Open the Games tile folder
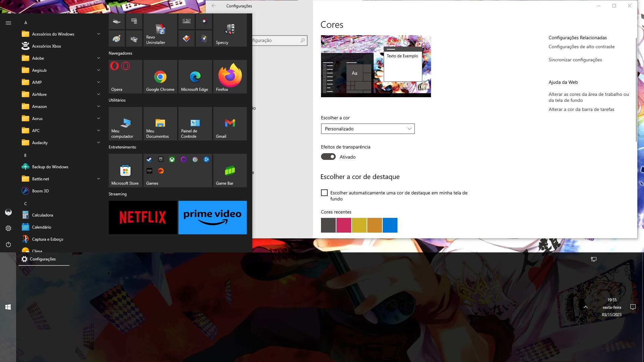This screenshot has height=362, width=644. 177,171
